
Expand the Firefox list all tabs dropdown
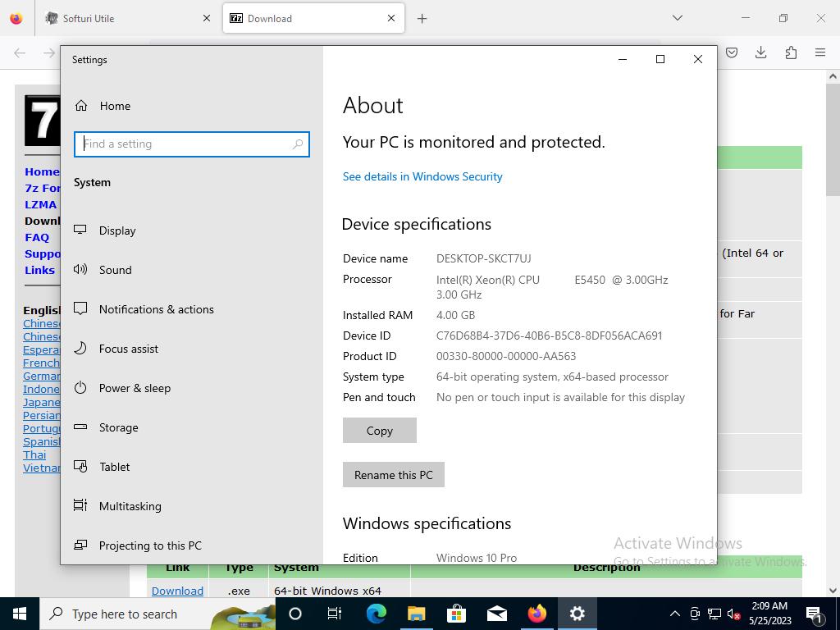tap(677, 18)
